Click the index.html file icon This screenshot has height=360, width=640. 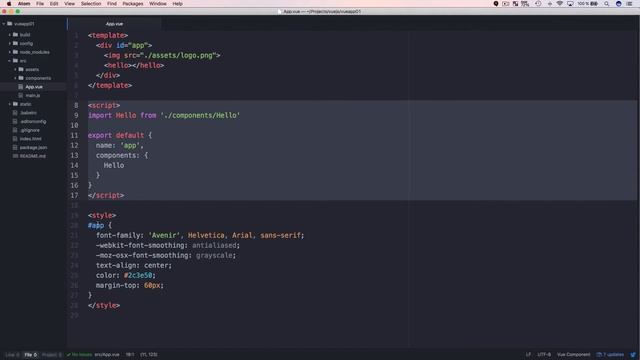(x=15, y=139)
